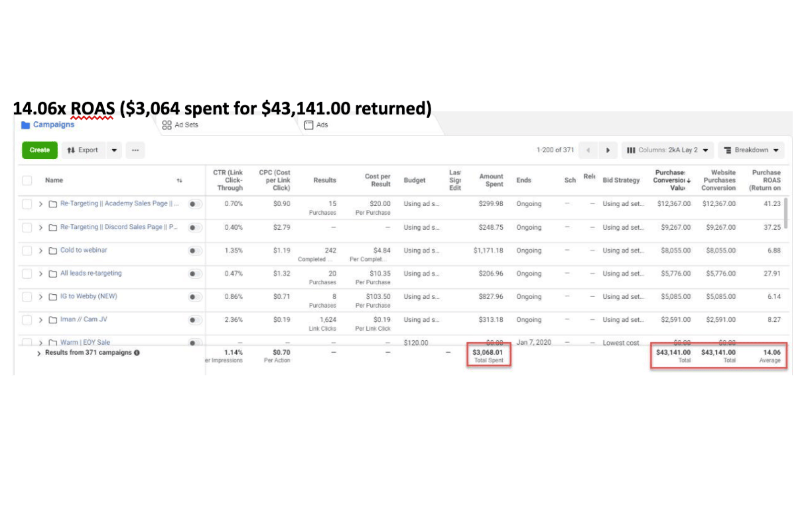Click the Campaigns folder icon
This screenshot has height=511, width=812.
pos(26,125)
